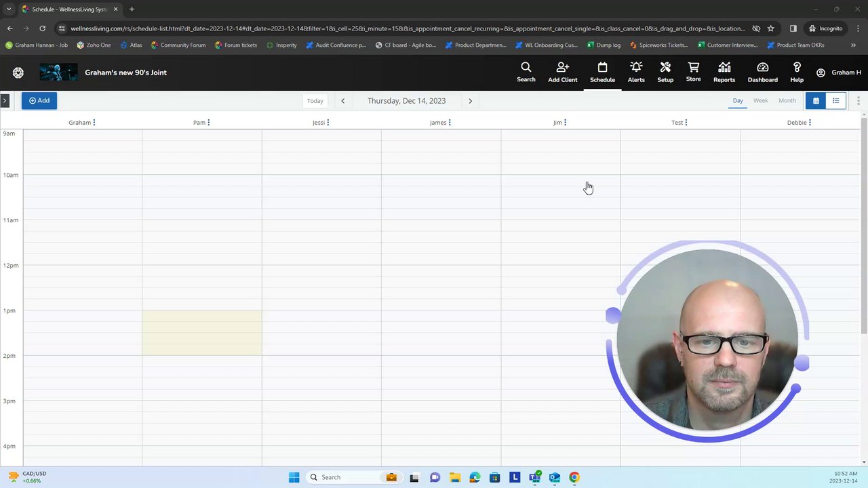
Task: Click the business thumbnail image
Action: (x=58, y=73)
